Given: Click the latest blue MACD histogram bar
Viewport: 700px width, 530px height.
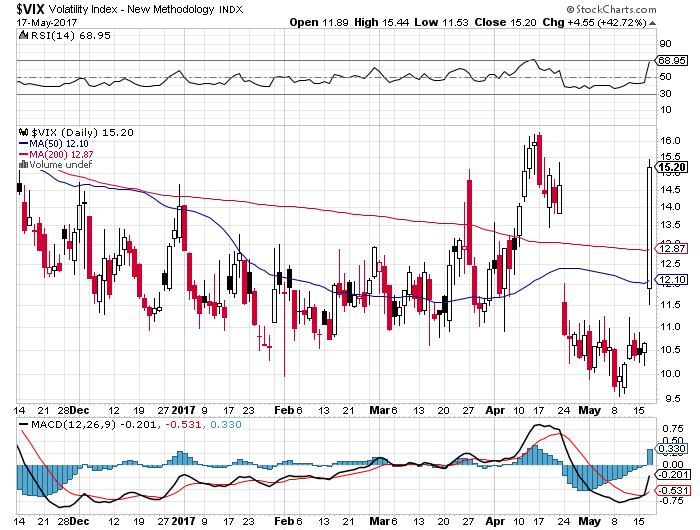Looking at the screenshot, I should 650,457.
